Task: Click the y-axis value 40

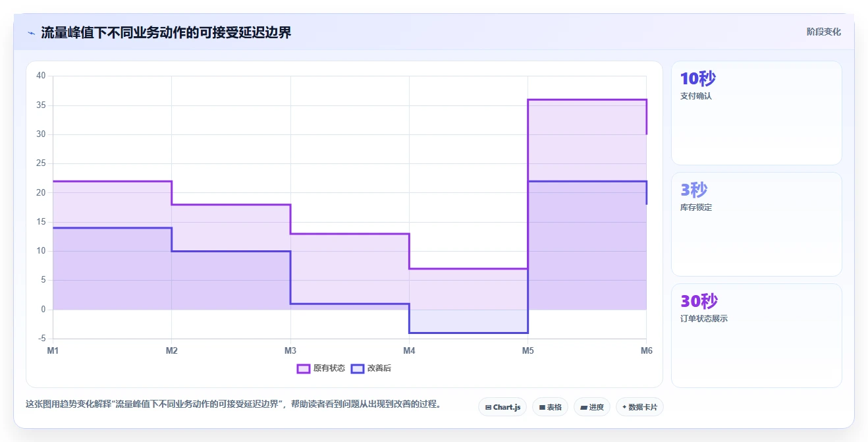Action: pos(41,76)
